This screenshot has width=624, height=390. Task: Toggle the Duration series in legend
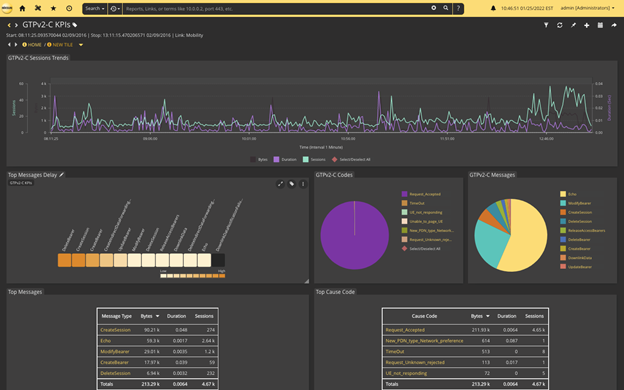pyautogui.click(x=285, y=160)
